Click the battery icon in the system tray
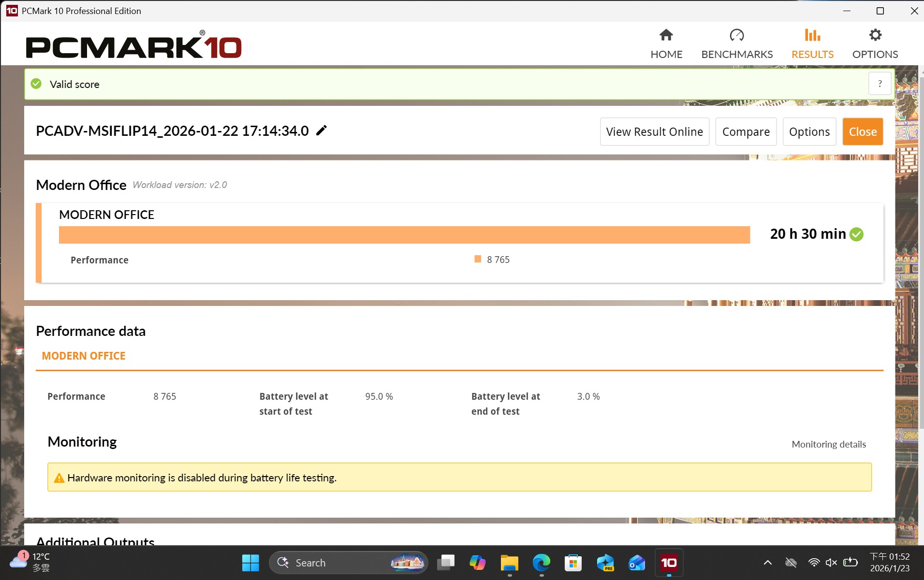924x580 pixels. (x=849, y=562)
